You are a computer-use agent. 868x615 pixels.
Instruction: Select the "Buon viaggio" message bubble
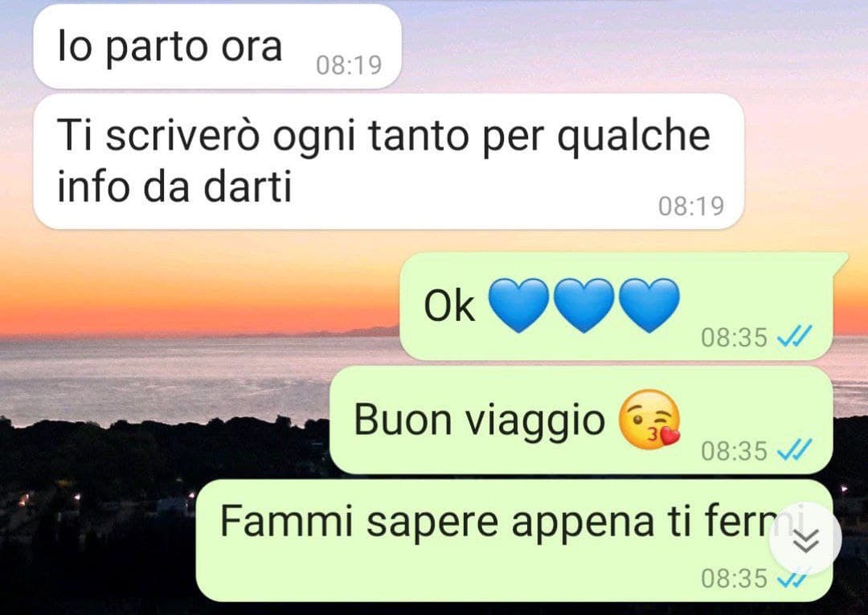pos(581,420)
